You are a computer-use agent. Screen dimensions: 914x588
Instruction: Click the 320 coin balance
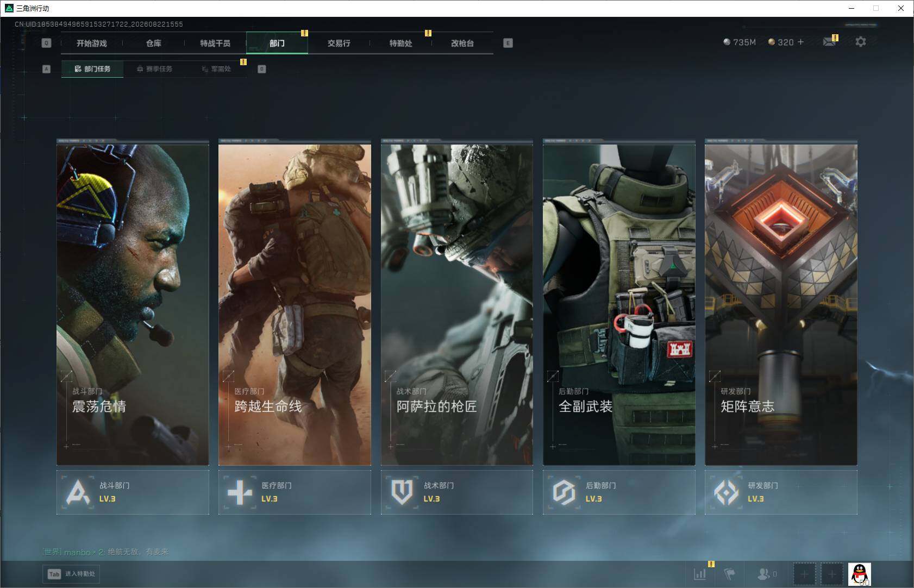point(781,42)
